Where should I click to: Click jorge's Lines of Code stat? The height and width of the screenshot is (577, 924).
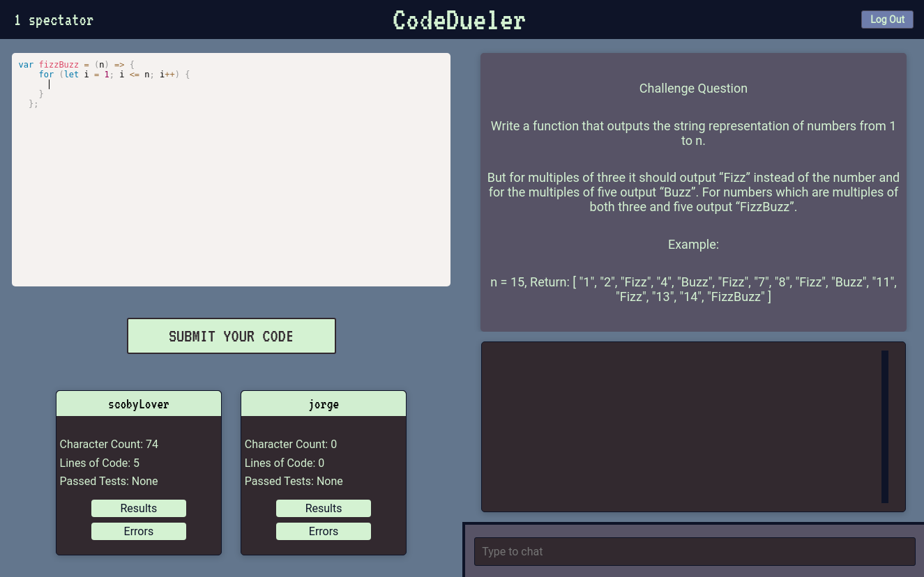tap(284, 463)
